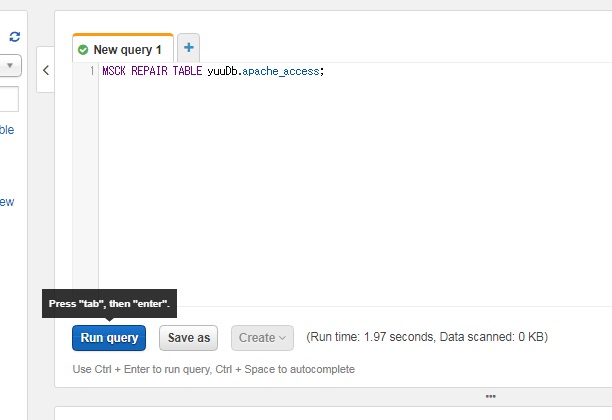Image resolution: width=612 pixels, height=420 pixels.
Task: Expand the Create dropdown button
Action: tap(262, 338)
